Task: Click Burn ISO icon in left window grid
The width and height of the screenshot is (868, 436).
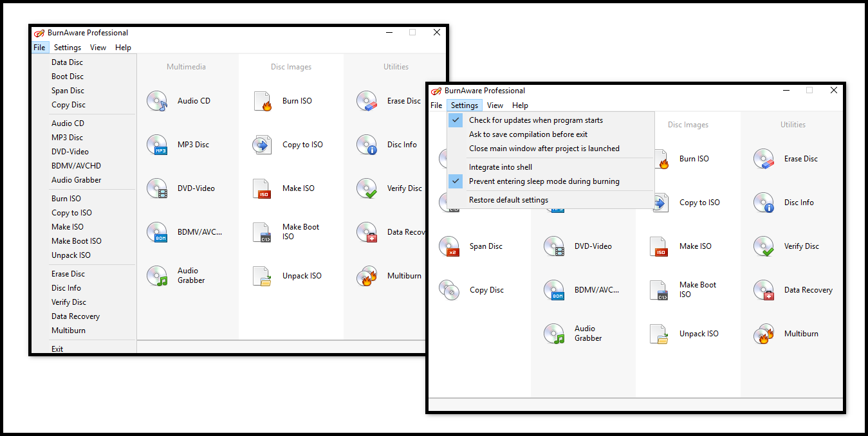Action: tap(263, 101)
